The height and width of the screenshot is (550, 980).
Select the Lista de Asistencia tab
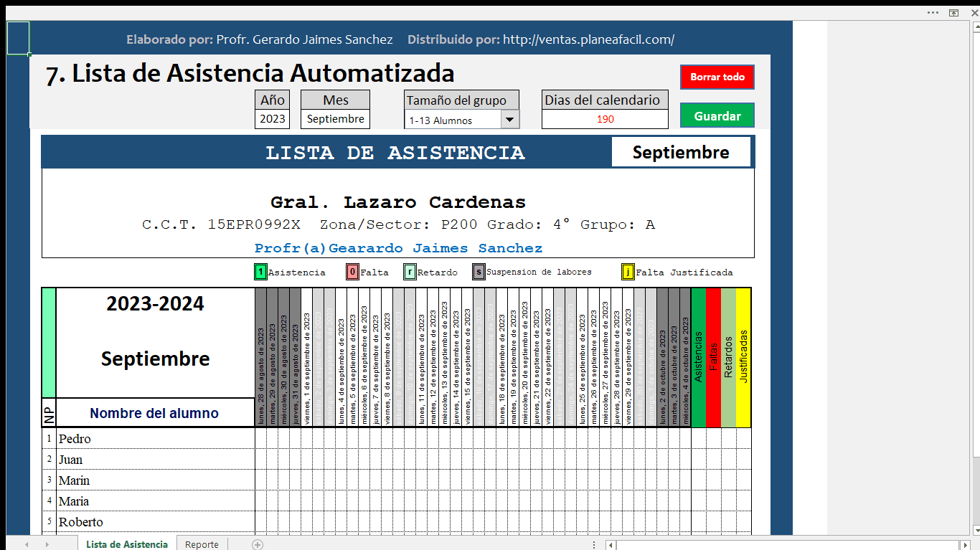tap(127, 544)
